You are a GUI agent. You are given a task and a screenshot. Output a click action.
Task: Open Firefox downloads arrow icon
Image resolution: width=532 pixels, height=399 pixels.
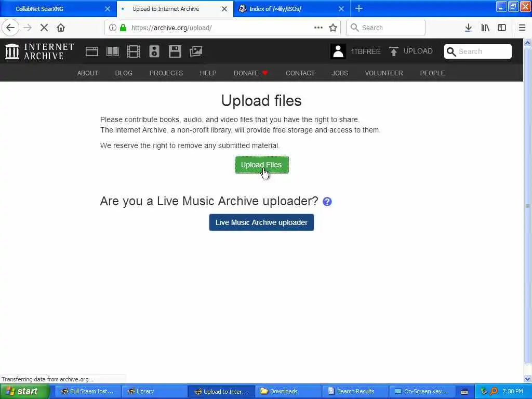(468, 28)
